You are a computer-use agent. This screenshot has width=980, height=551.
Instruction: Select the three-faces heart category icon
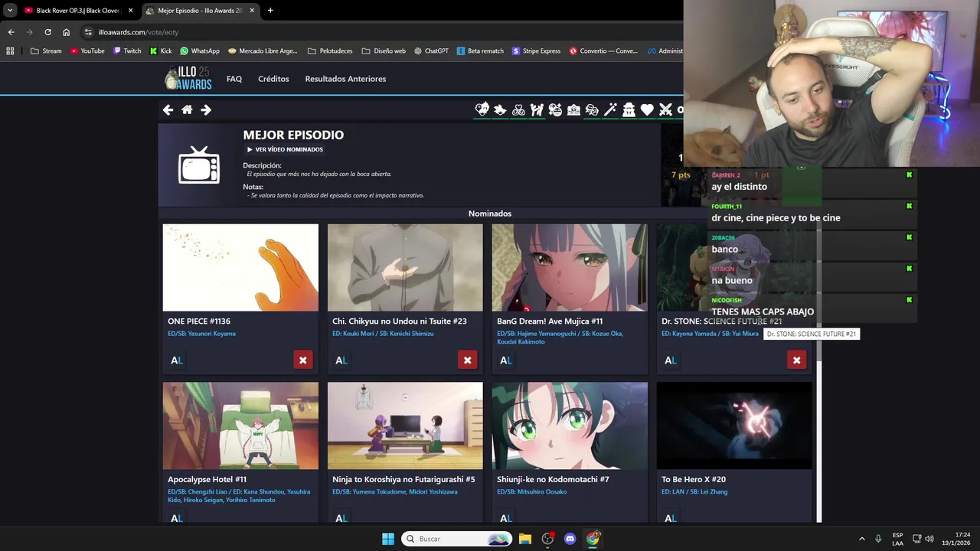pos(518,110)
